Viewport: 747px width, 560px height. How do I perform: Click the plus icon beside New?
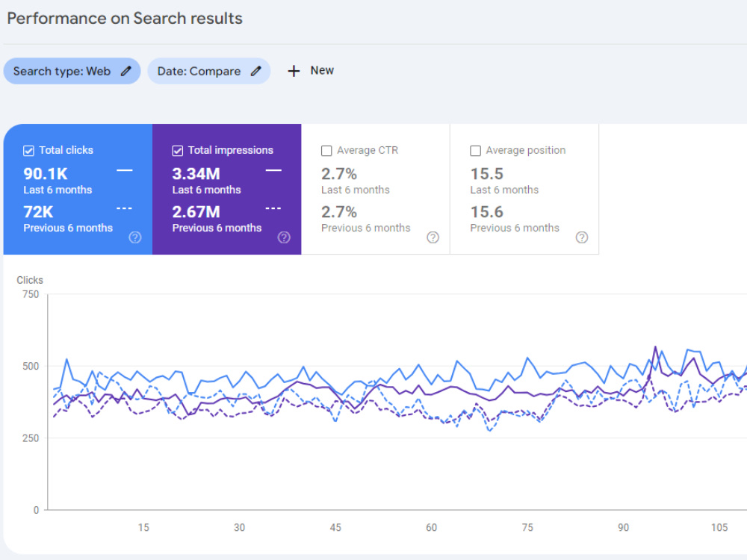coord(294,71)
